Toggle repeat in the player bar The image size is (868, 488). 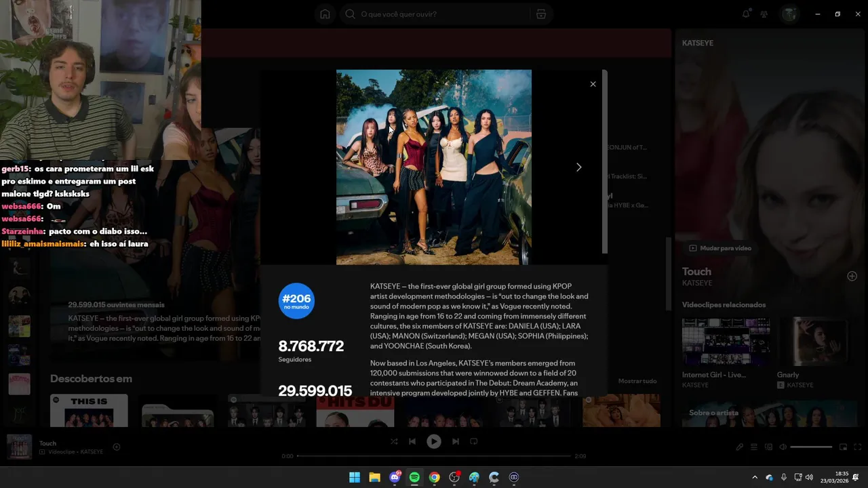[x=474, y=441]
